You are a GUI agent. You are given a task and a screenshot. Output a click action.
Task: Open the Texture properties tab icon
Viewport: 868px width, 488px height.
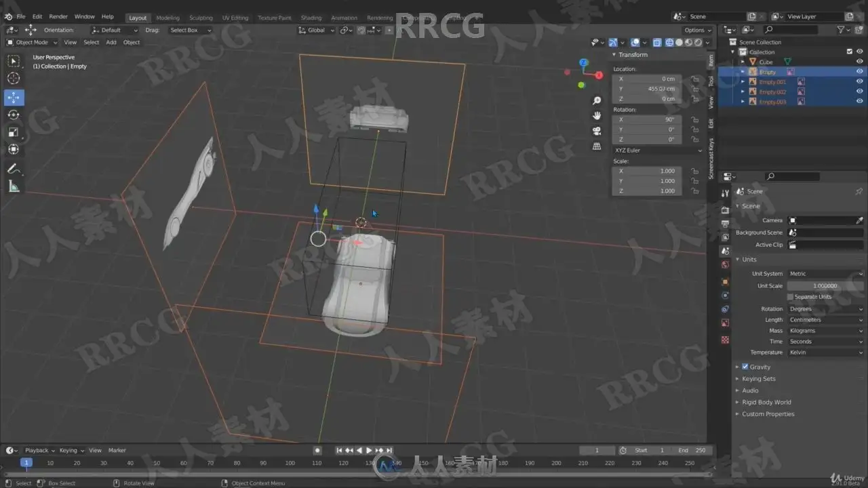coord(726,339)
